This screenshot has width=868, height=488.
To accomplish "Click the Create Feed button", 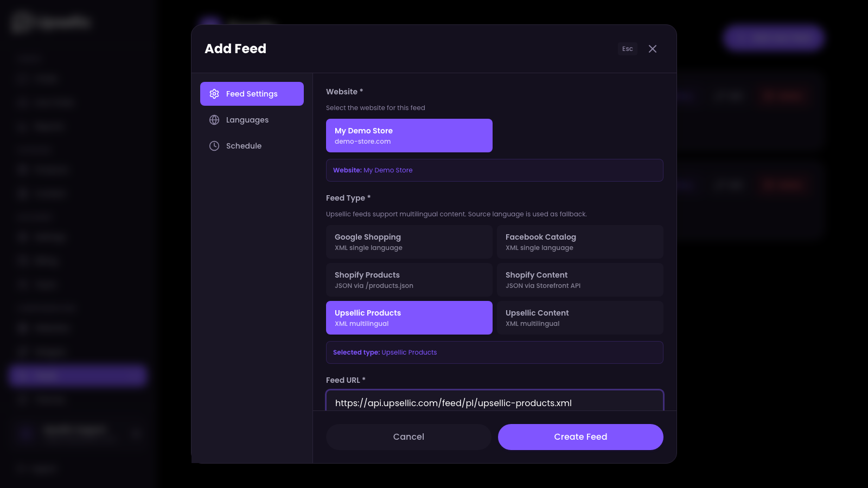I will 580,436.
